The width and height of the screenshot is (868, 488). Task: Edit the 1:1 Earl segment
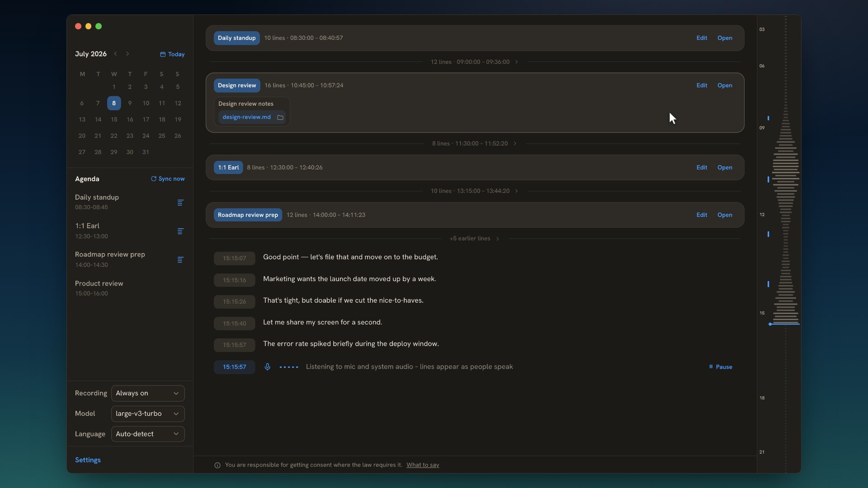[x=702, y=168]
